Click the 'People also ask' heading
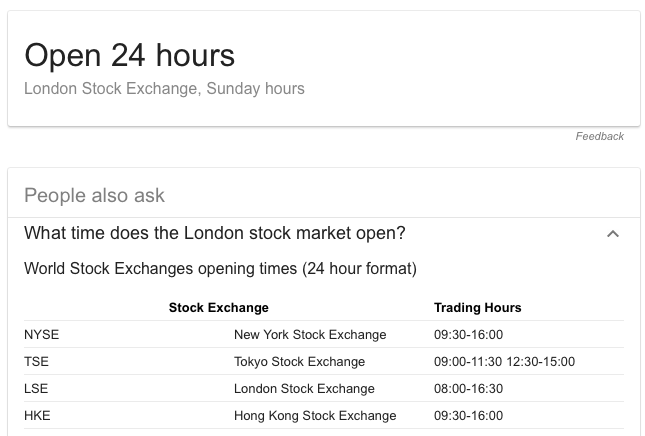 click(x=94, y=195)
